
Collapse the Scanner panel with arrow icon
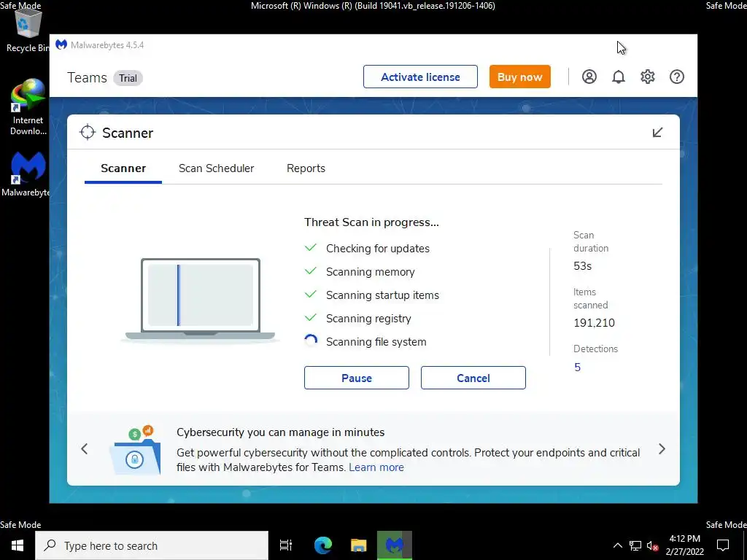657,133
